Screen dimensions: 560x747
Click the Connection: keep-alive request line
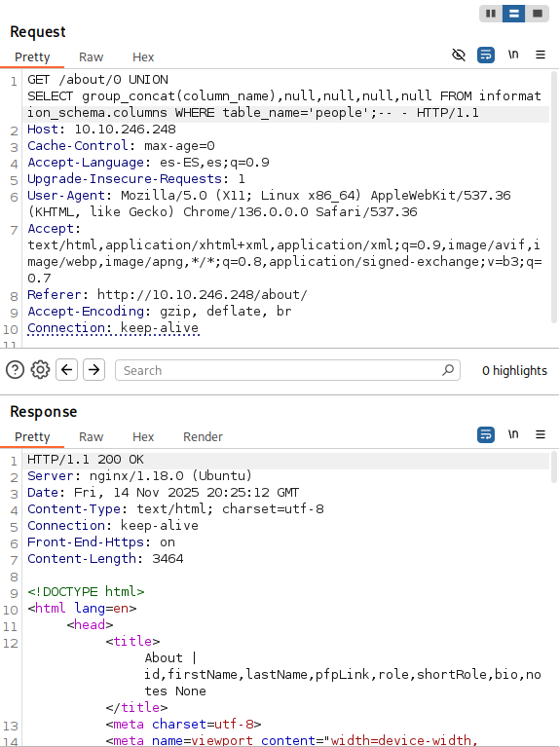[113, 328]
